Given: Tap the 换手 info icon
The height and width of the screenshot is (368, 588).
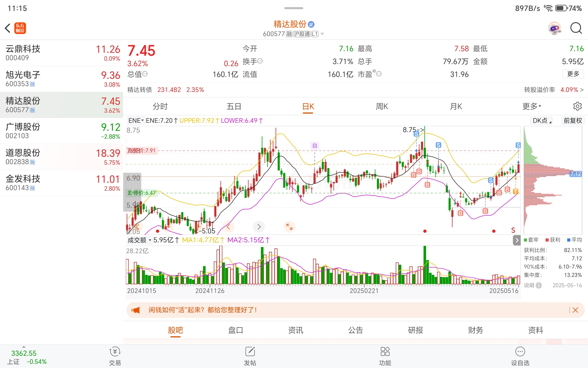Looking at the screenshot, I should point(260,61).
